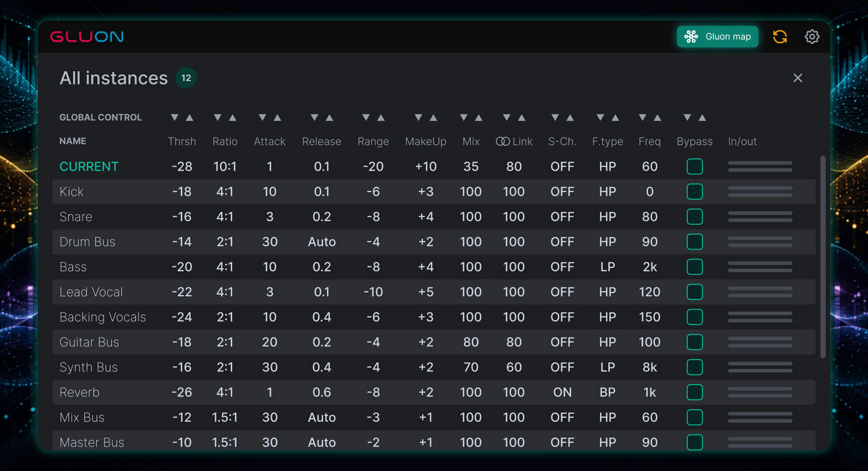The image size is (868, 471).
Task: Decrease global Thrsh with down arrow
Action: click(174, 118)
